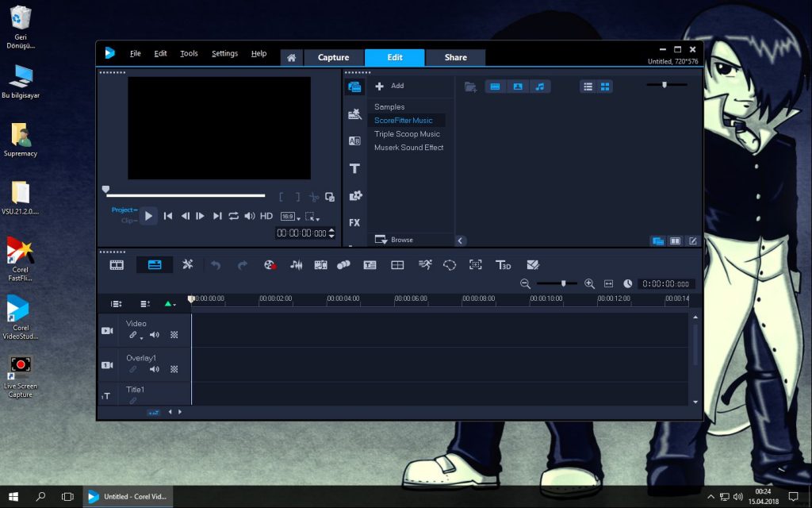This screenshot has height=508, width=812.
Task: Open the crop/resize mode dropdown in preview
Action: tap(312, 217)
